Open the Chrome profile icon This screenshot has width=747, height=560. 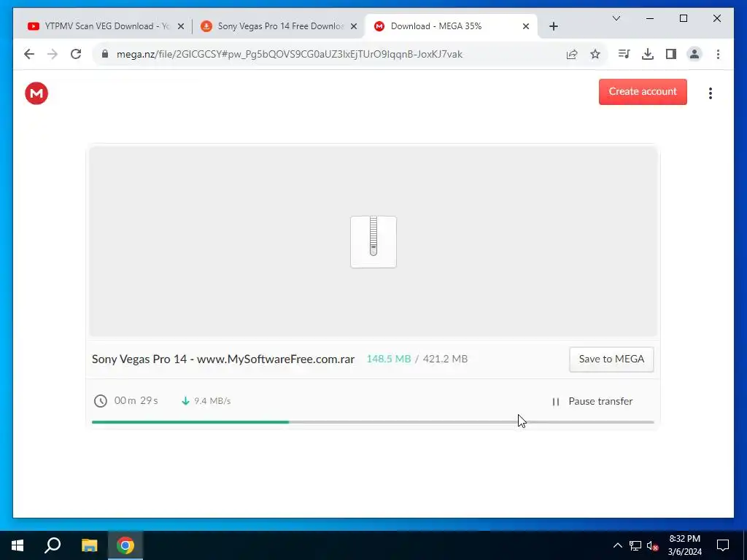[x=694, y=54]
